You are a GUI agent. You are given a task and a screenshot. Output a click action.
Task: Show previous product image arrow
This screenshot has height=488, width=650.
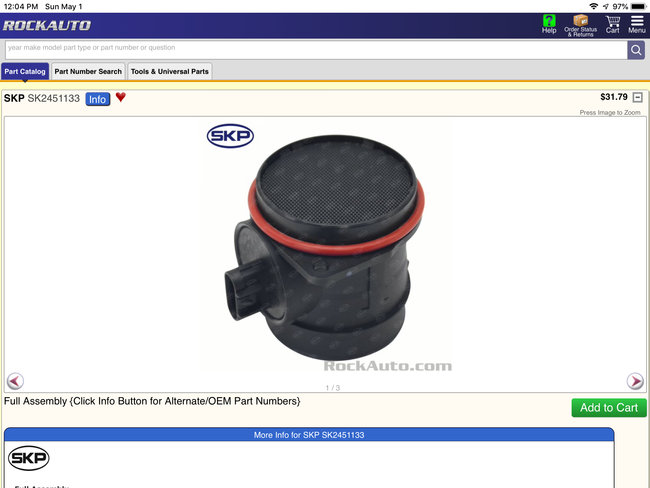[15, 381]
